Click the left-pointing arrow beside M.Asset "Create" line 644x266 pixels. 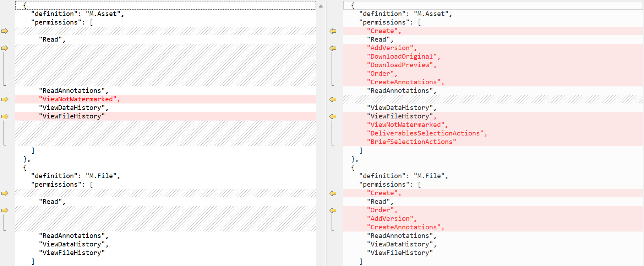point(333,31)
